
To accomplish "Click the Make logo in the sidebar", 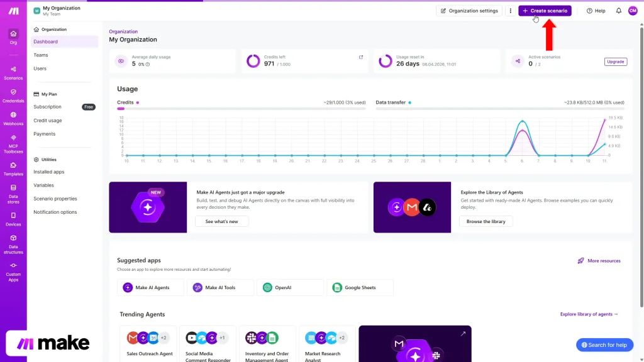I will [14, 11].
